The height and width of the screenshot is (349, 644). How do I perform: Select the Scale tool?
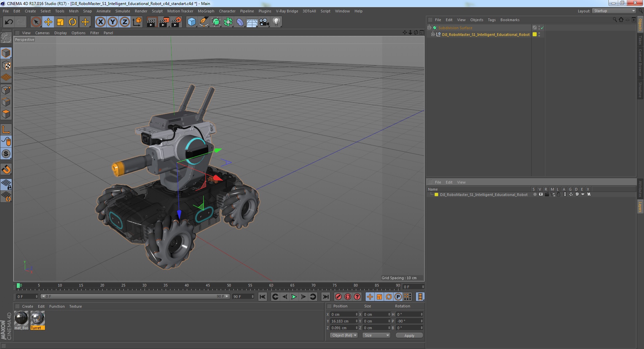coord(60,22)
